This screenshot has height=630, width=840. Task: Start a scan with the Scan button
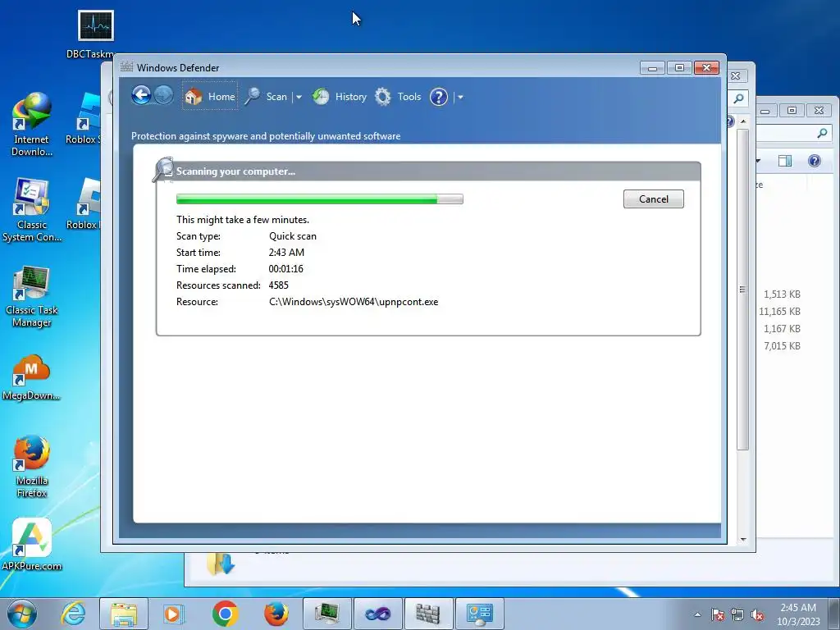pyautogui.click(x=267, y=97)
